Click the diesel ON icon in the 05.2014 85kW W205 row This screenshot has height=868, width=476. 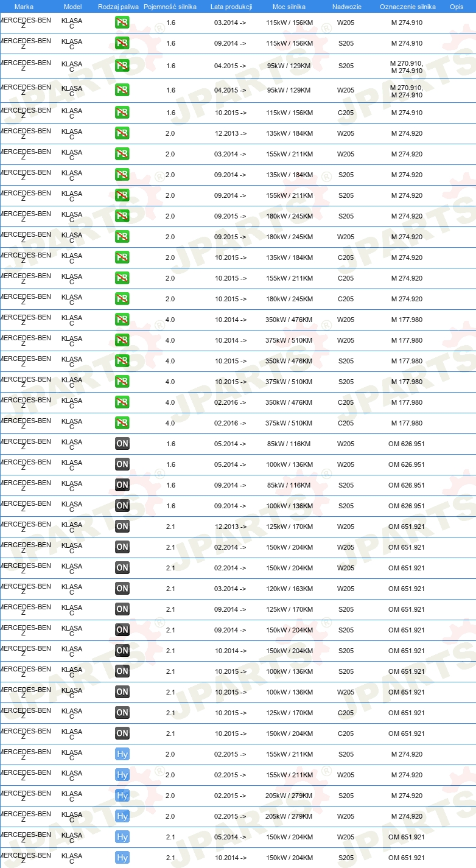[122, 444]
